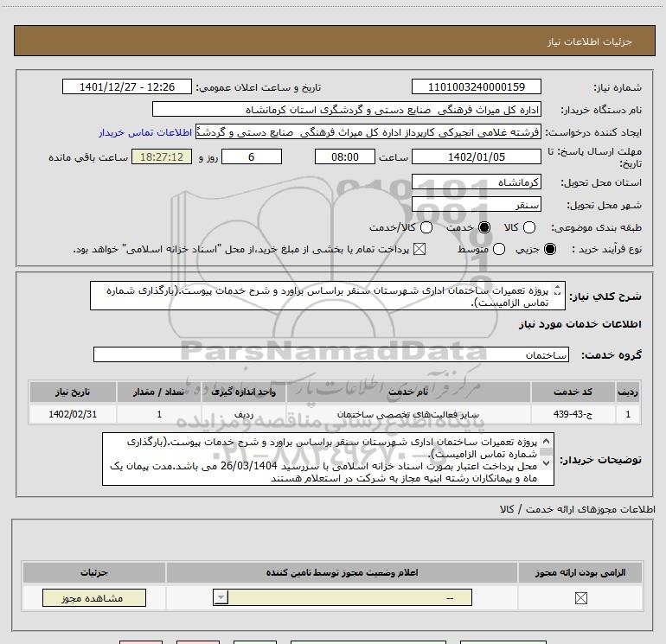
Task: Open اطلاعات تماس خریدار link
Action: 145,132
